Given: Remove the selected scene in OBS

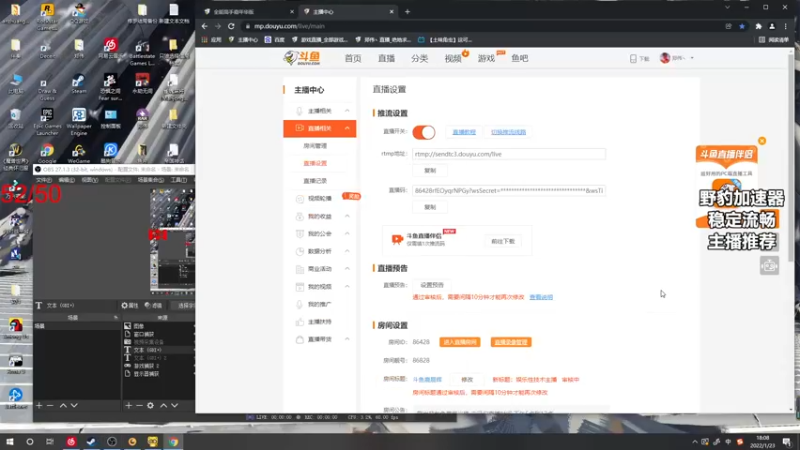Looking at the screenshot, I should click(x=50, y=405).
